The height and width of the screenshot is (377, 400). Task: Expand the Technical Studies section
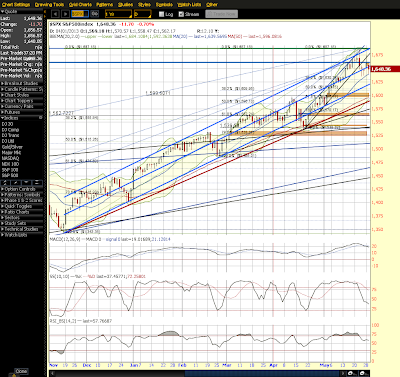(19, 229)
